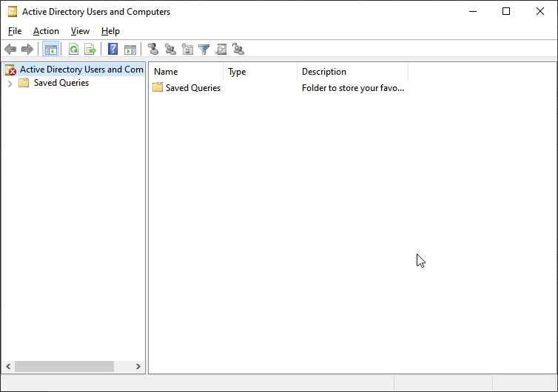Click the Refresh toolbar icon
Screen dimensions: 558x392
point(74,49)
